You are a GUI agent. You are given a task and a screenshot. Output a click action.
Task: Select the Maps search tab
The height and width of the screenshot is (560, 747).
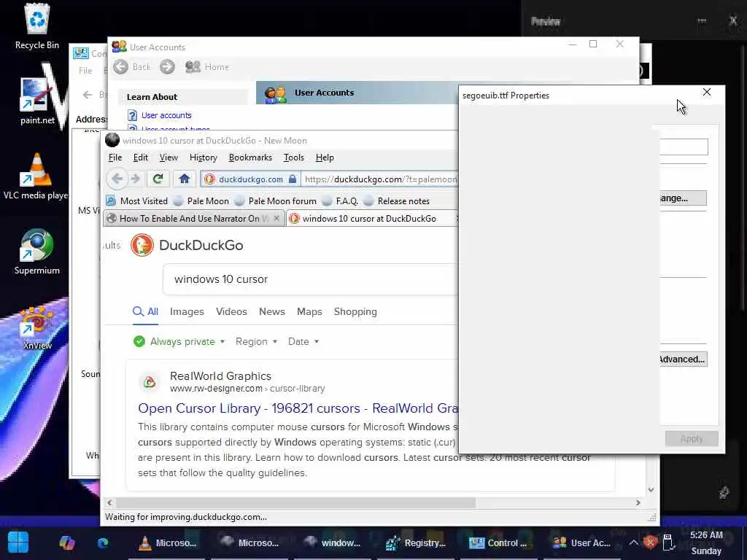point(309,311)
